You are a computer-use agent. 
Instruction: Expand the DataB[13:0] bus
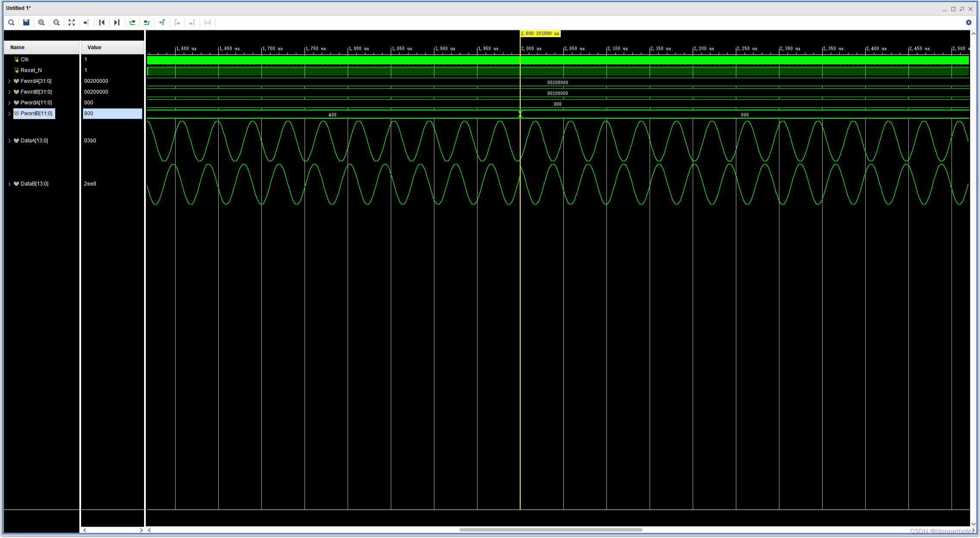click(x=9, y=184)
